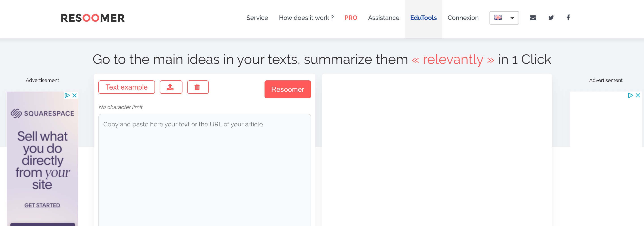Expand the language flag dropdown
644x226 pixels.
[x=504, y=18]
